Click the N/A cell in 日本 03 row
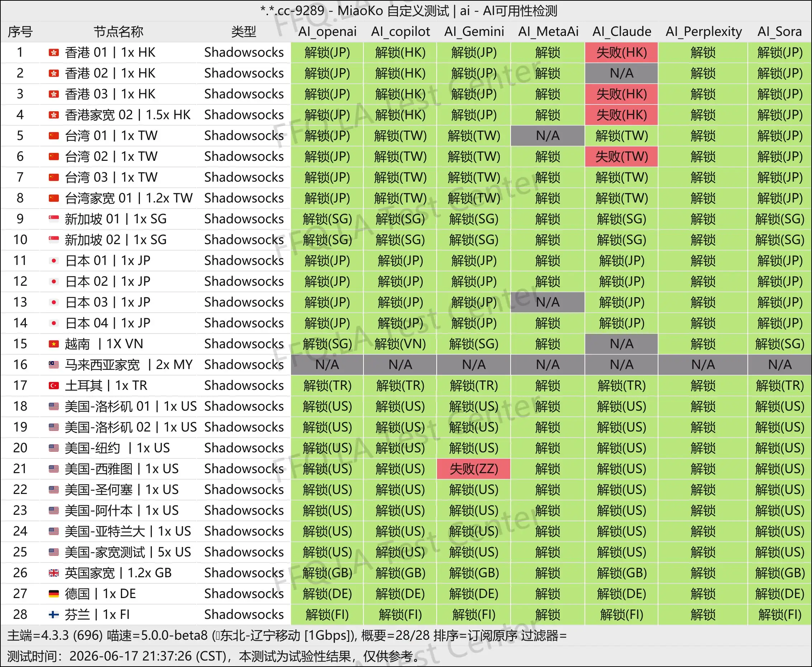 coord(548,302)
